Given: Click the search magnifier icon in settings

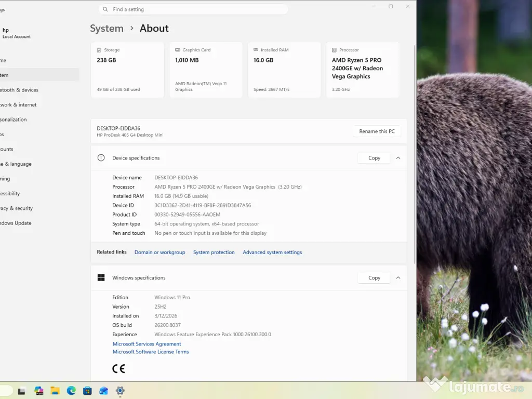Looking at the screenshot, I should tap(106, 9).
